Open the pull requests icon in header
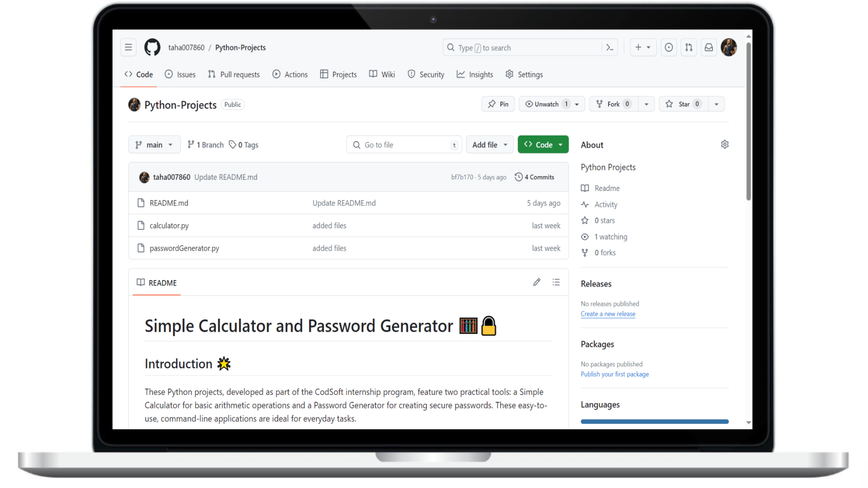The width and height of the screenshot is (868, 488). pos(689,47)
